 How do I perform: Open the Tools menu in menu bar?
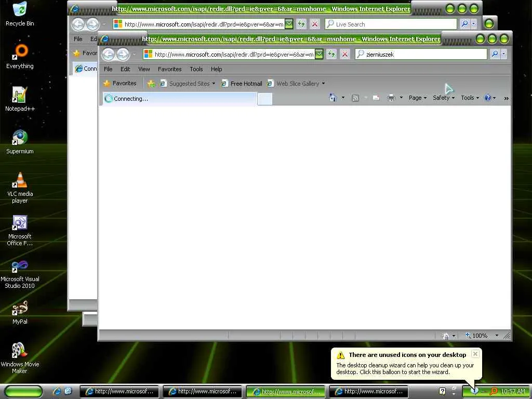pyautogui.click(x=196, y=69)
